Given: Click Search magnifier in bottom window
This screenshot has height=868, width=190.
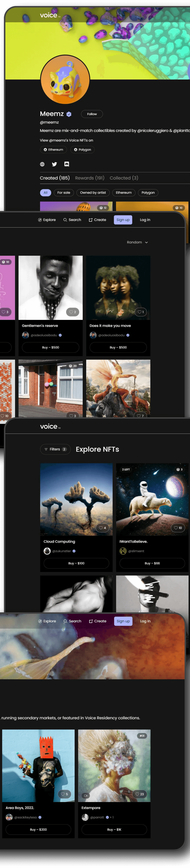Looking at the screenshot, I should pyautogui.click(x=65, y=621).
